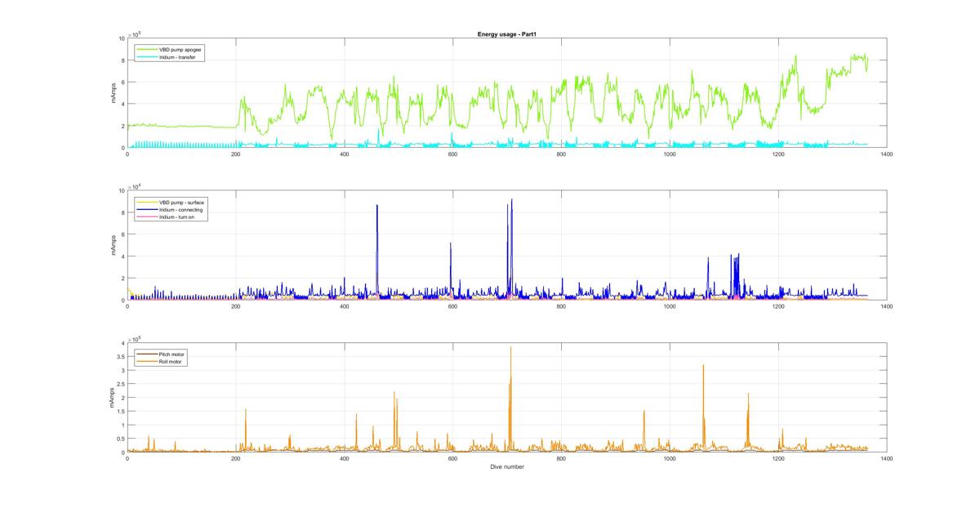Click the '1.5' y-axis tick in the Roll motor plot
Screen dimensions: 980x508
(x=121, y=412)
